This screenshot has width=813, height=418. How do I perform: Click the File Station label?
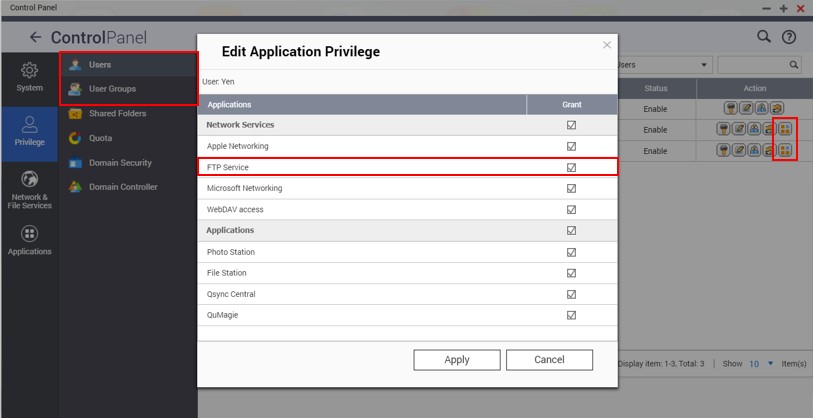coord(227,273)
